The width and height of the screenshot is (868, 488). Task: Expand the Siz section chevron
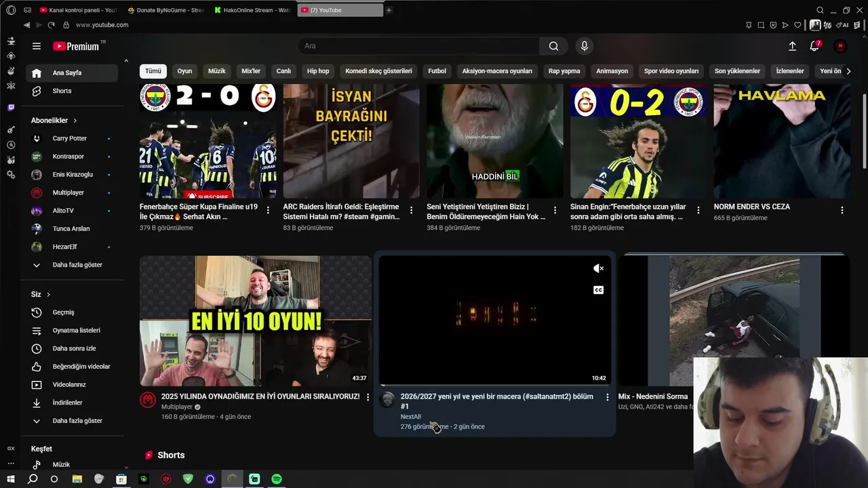coord(48,294)
